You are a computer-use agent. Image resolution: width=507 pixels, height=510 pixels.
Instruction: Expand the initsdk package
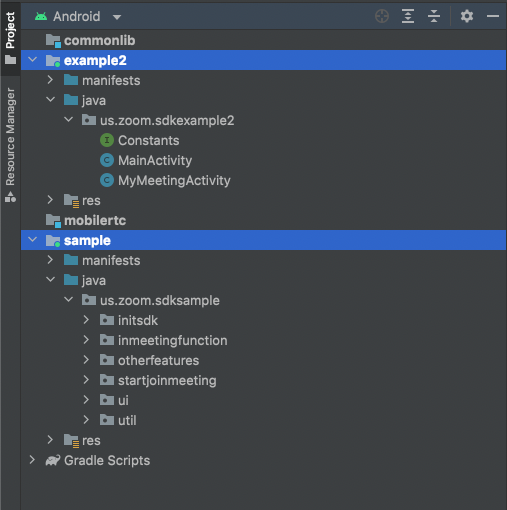click(x=86, y=320)
